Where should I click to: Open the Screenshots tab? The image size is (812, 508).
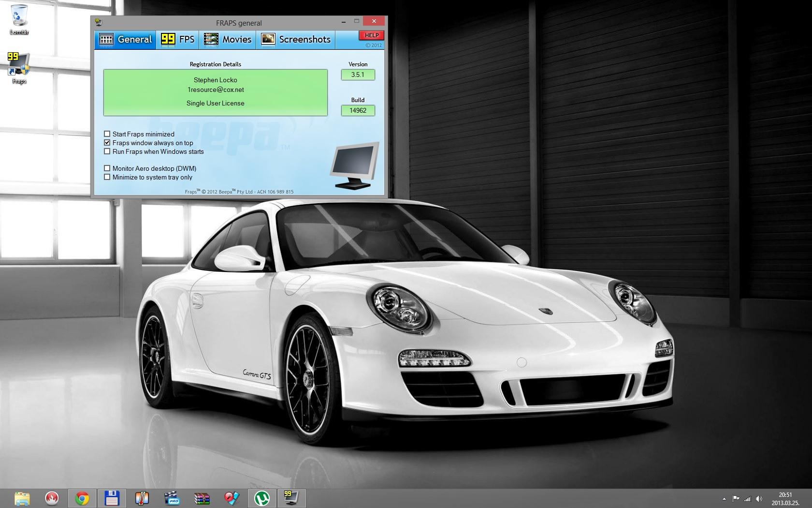(x=296, y=40)
